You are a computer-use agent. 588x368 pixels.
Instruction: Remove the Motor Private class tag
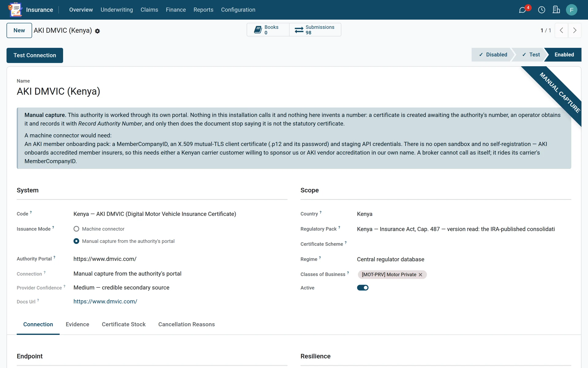tap(420, 274)
